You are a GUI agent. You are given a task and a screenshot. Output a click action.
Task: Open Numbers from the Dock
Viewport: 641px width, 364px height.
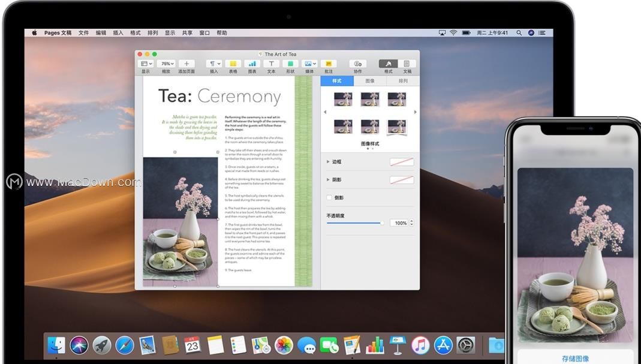click(375, 345)
